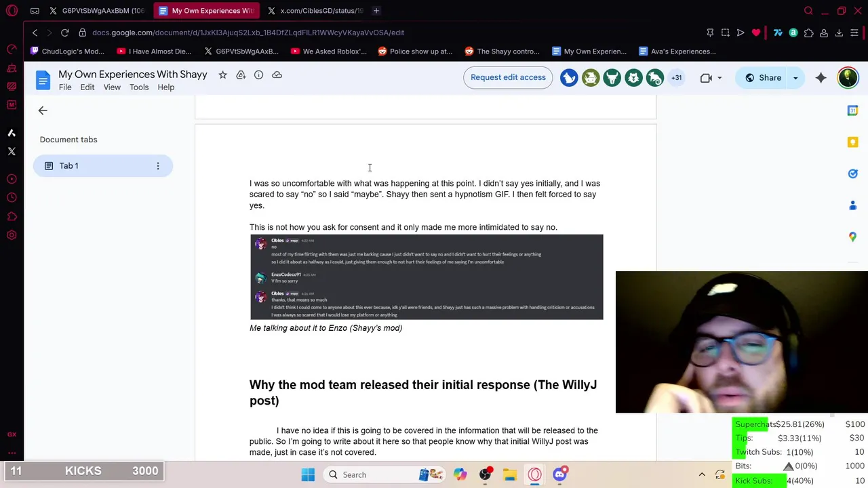The width and height of the screenshot is (868, 488).
Task: Open Google Keep in the side panel
Action: pos(852,142)
